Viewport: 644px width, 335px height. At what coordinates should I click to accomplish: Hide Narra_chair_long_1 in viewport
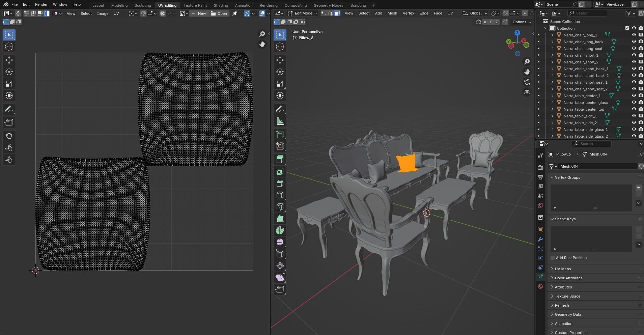pyautogui.click(x=634, y=35)
